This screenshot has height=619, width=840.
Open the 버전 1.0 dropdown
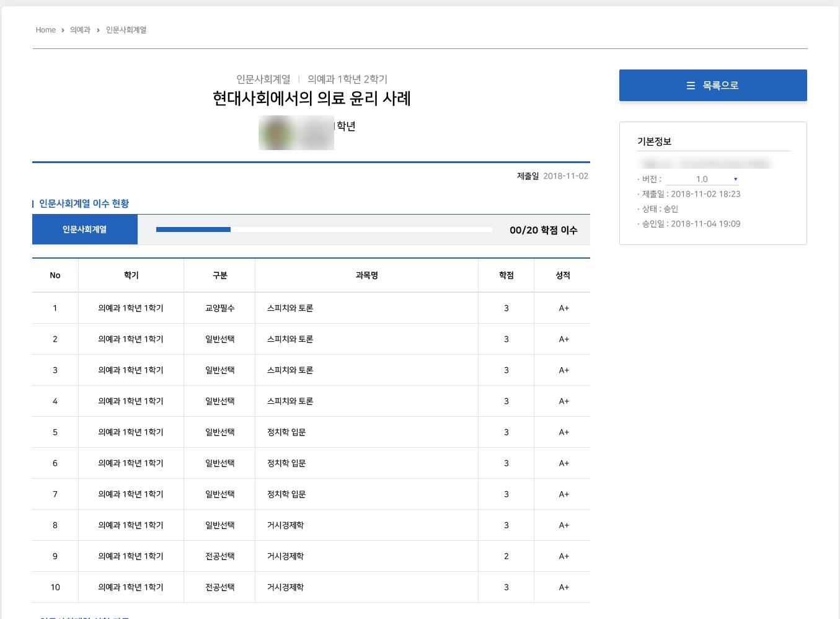pyautogui.click(x=702, y=179)
